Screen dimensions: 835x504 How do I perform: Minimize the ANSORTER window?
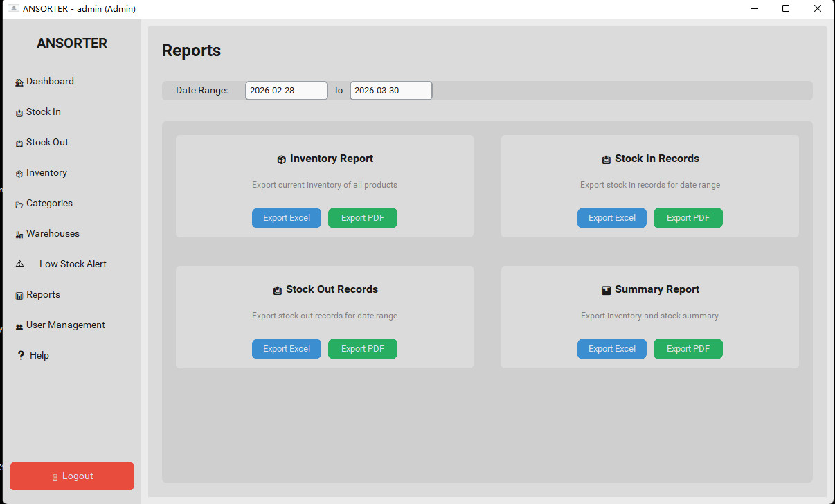(x=754, y=9)
